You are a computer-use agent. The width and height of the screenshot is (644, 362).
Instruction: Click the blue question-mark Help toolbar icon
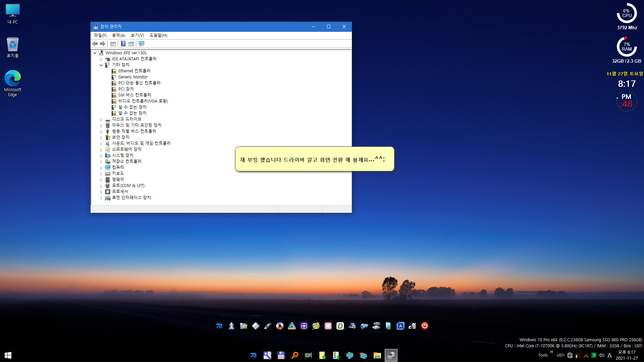[x=123, y=44]
